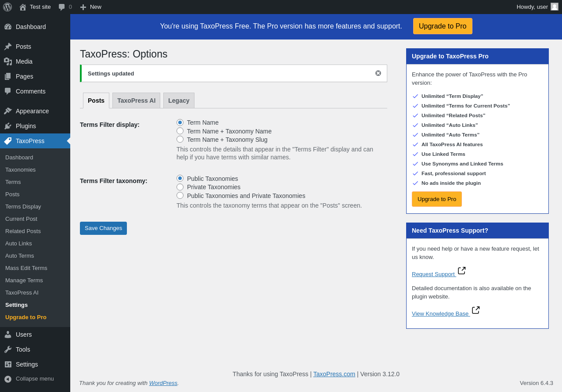Open the Test site home icon
Viewport: 562px width, 392px height.
23,7
